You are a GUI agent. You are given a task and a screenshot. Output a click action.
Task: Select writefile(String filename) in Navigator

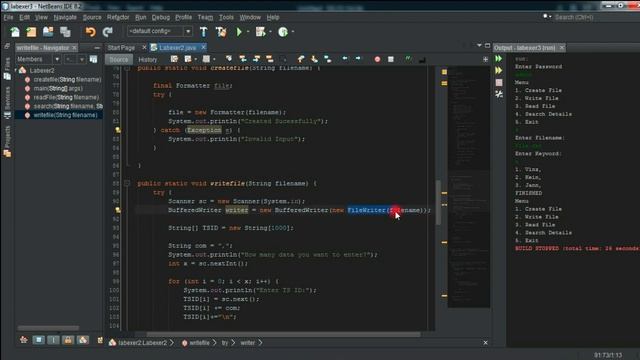coord(65,115)
